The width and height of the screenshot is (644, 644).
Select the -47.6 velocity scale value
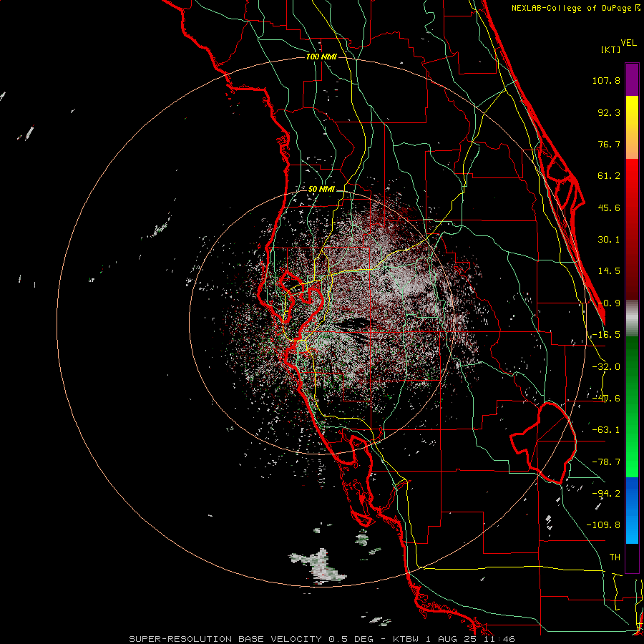click(606, 399)
